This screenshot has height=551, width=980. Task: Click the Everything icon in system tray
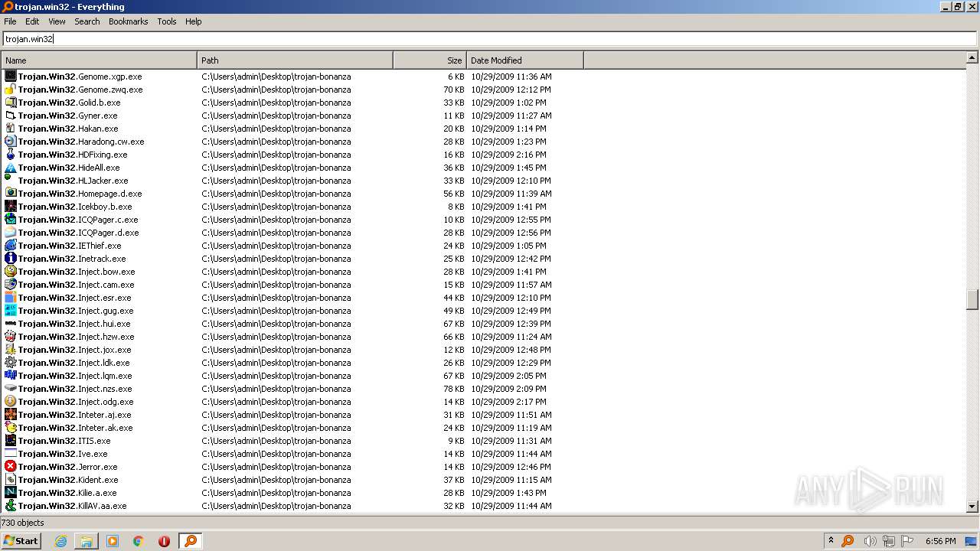pos(848,541)
